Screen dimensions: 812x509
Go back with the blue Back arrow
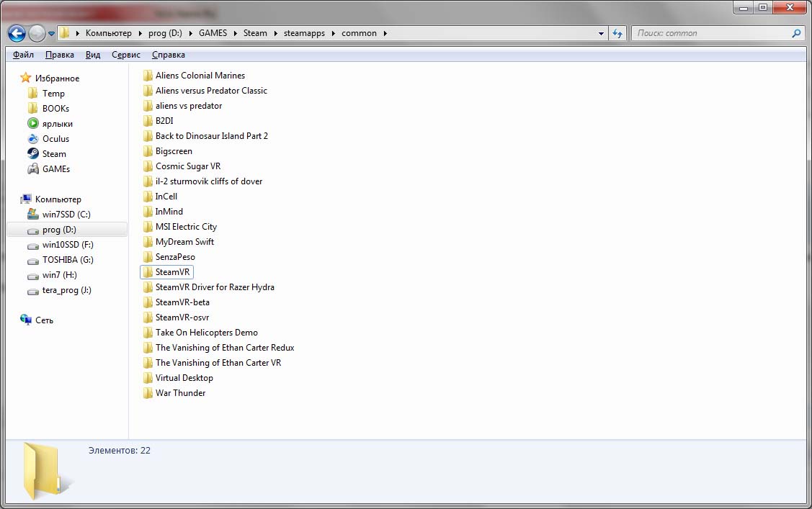[x=17, y=34]
